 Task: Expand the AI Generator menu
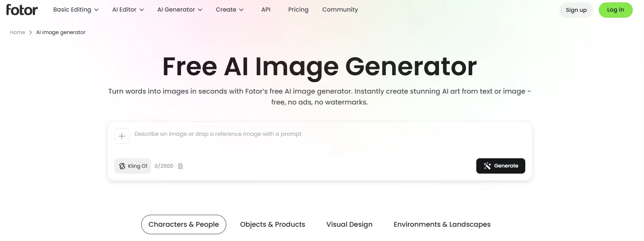click(180, 10)
